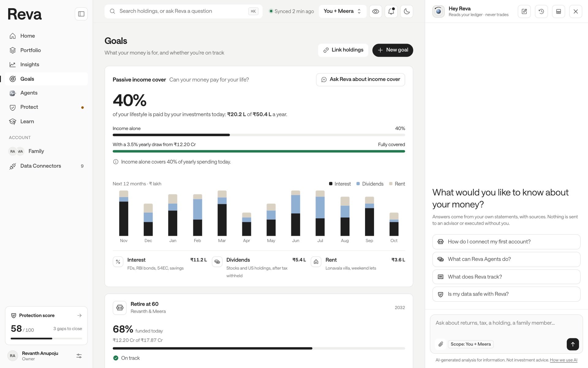Ask "Is my data safe with Reva?"

tap(506, 294)
